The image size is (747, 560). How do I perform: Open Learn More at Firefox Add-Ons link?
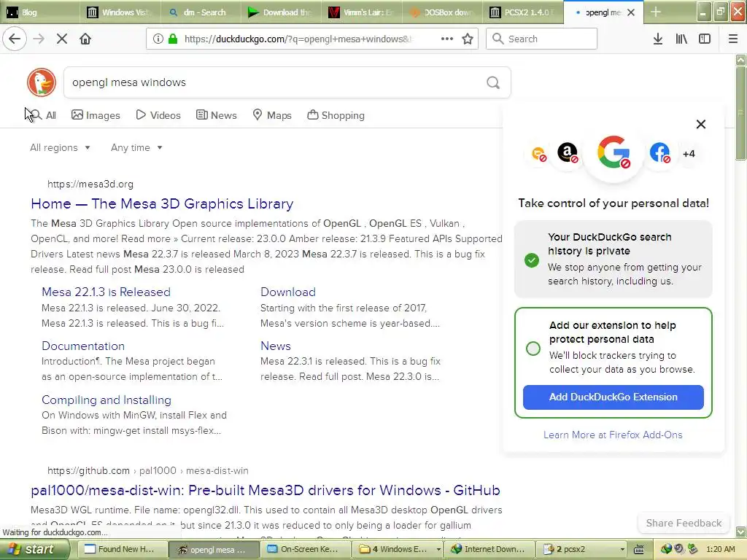point(613,435)
